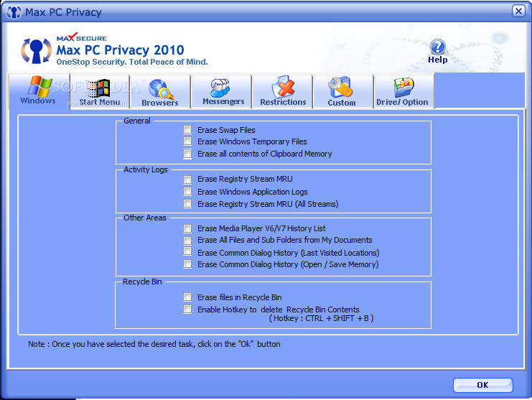This screenshot has width=532, height=400.
Task: Click the Hotkey CTRL + SHIFT + B text
Action: [x=322, y=318]
